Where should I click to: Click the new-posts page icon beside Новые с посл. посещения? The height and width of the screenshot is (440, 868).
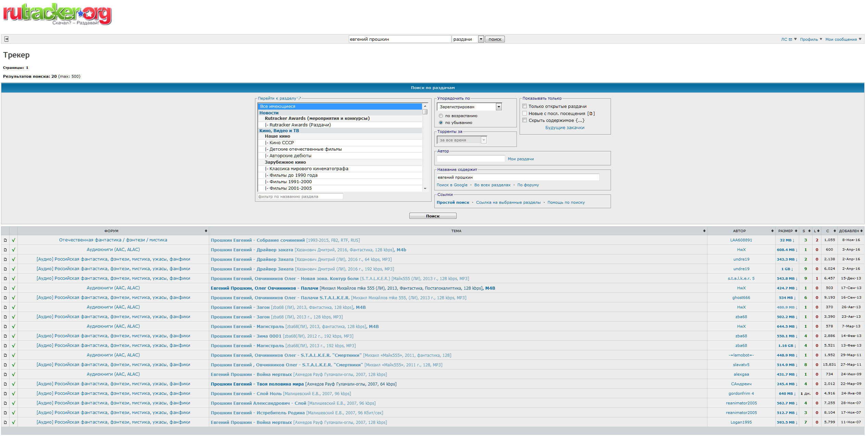pos(590,114)
